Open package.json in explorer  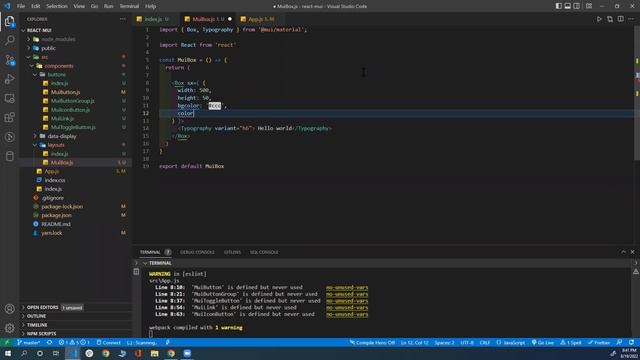pyautogui.click(x=56, y=215)
